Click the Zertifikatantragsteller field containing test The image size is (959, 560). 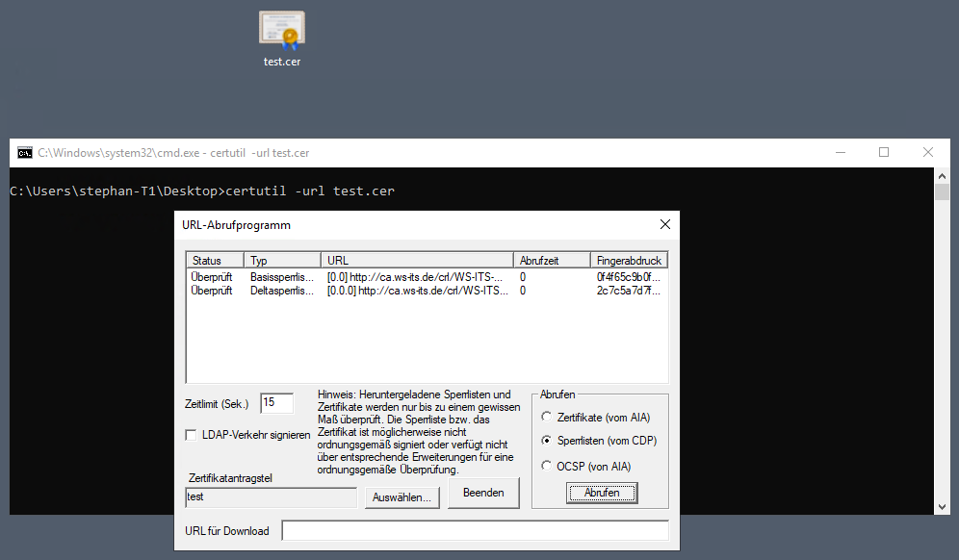272,497
